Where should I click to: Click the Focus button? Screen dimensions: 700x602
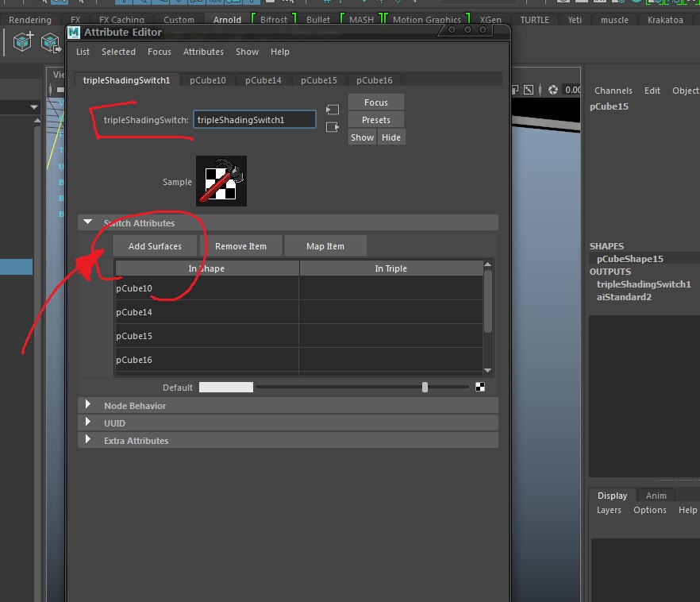point(376,102)
